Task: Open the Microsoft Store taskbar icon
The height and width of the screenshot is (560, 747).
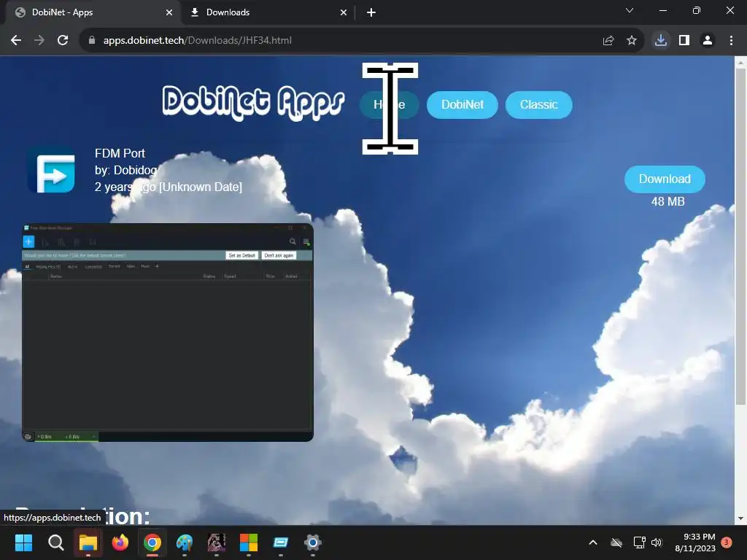Action: coord(248,542)
